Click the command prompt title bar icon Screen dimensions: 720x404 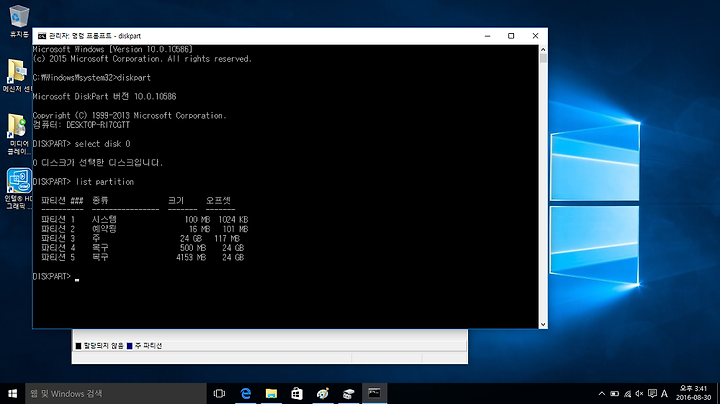pyautogui.click(x=42, y=36)
